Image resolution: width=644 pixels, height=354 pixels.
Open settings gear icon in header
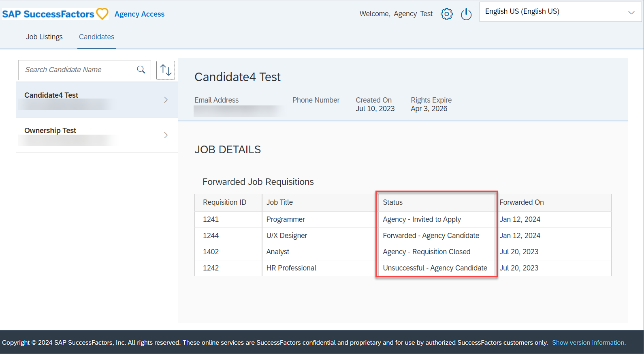(x=447, y=14)
